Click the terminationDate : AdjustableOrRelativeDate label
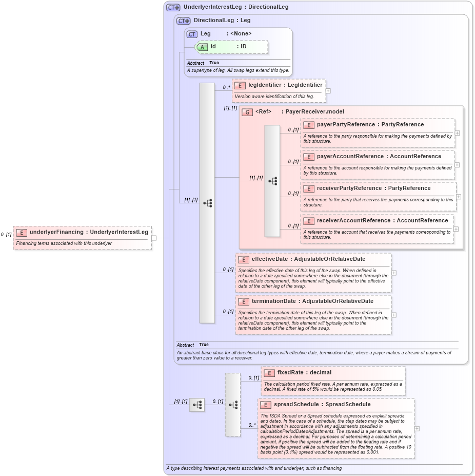 [x=312, y=301]
